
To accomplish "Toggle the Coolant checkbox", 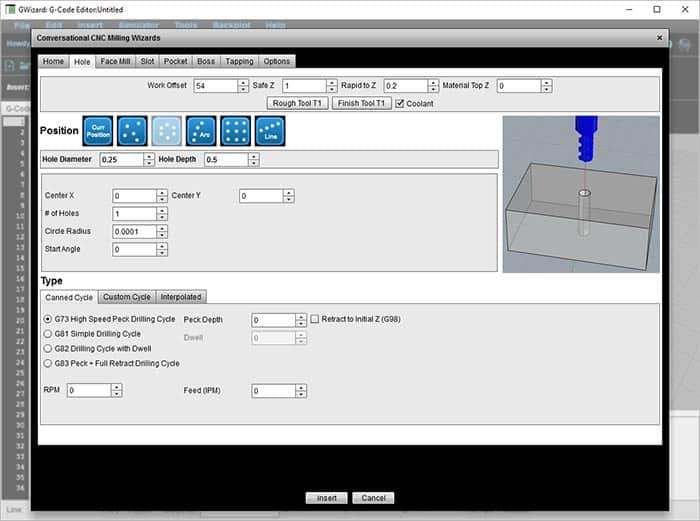I will click(400, 103).
